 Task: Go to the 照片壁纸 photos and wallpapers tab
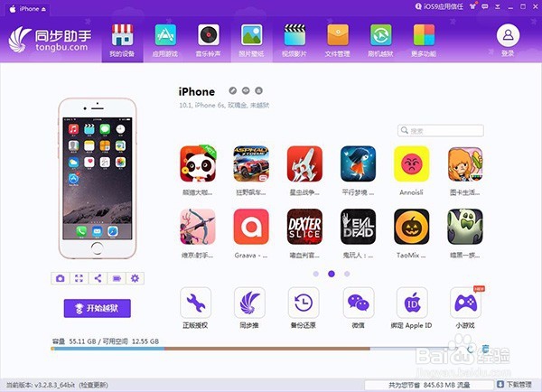[x=251, y=40]
